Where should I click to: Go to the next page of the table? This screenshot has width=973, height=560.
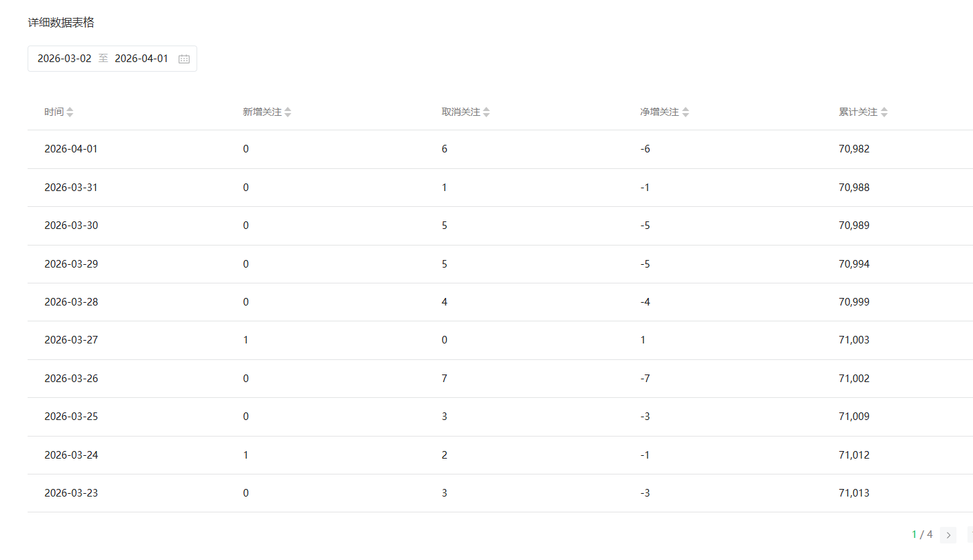tap(948, 535)
